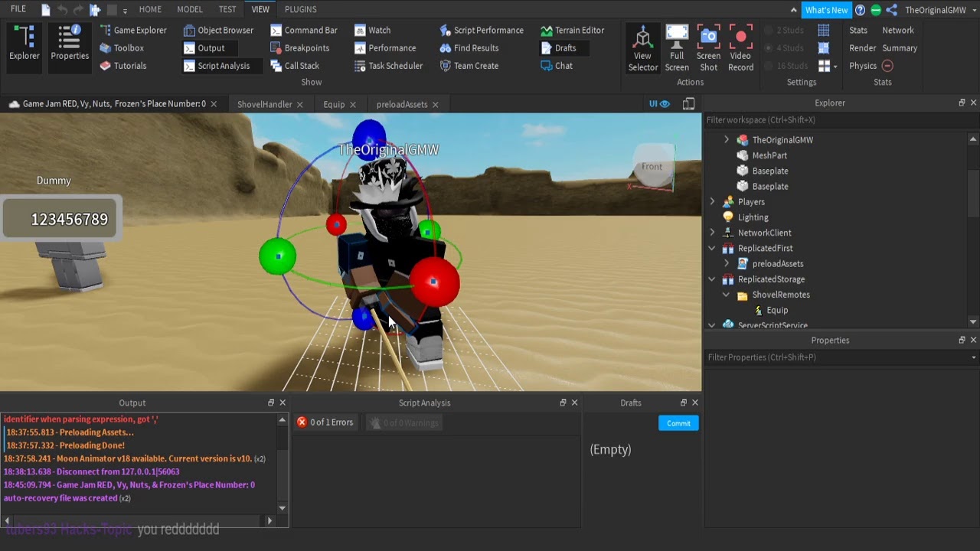Screen dimensions: 980x551
Task: Switch to the MODEL ribbon tab
Action: click(x=190, y=9)
